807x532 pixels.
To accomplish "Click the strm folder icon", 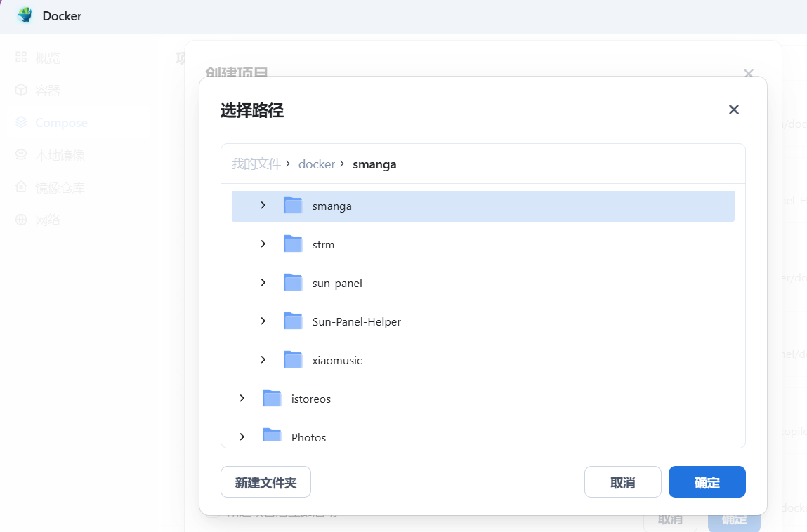I will tap(293, 244).
